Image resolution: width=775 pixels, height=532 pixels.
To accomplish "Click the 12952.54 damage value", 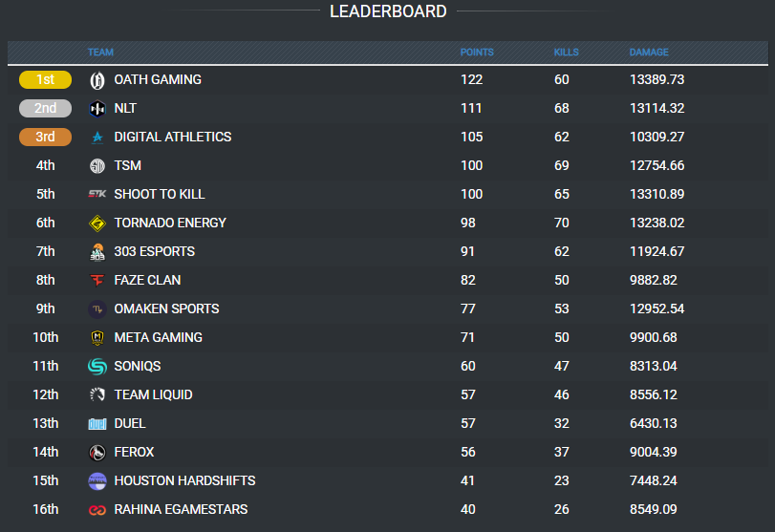I will tap(657, 309).
